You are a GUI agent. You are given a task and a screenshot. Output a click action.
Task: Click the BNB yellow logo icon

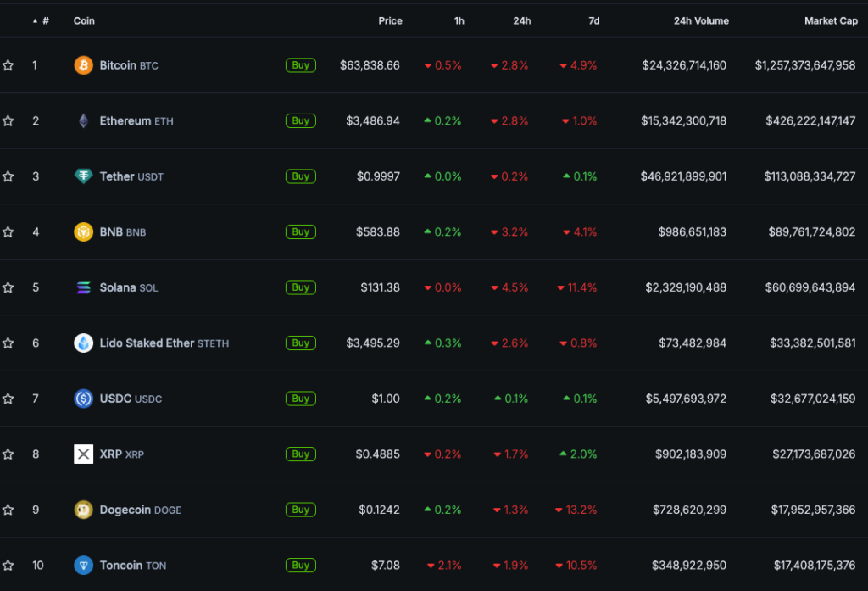pos(83,232)
